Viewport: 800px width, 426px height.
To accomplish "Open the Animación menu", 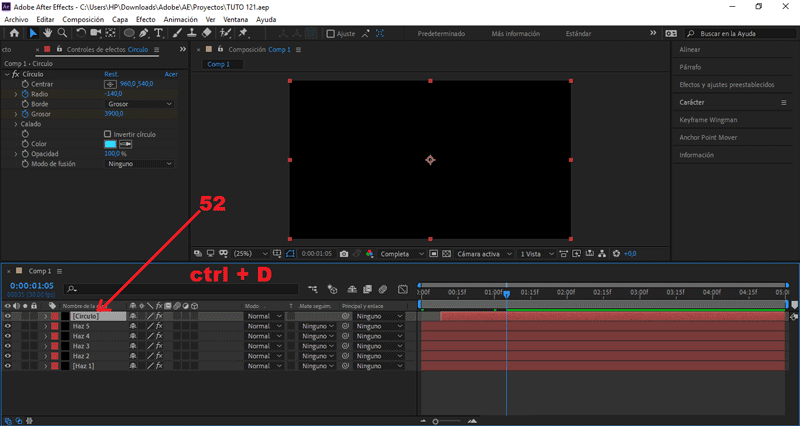I will point(183,19).
